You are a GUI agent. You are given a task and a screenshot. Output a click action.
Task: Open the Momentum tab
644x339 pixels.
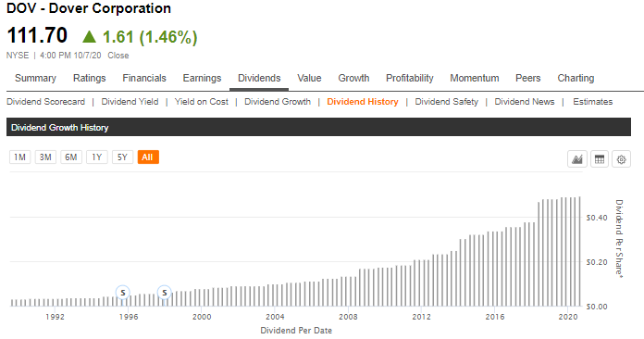475,78
